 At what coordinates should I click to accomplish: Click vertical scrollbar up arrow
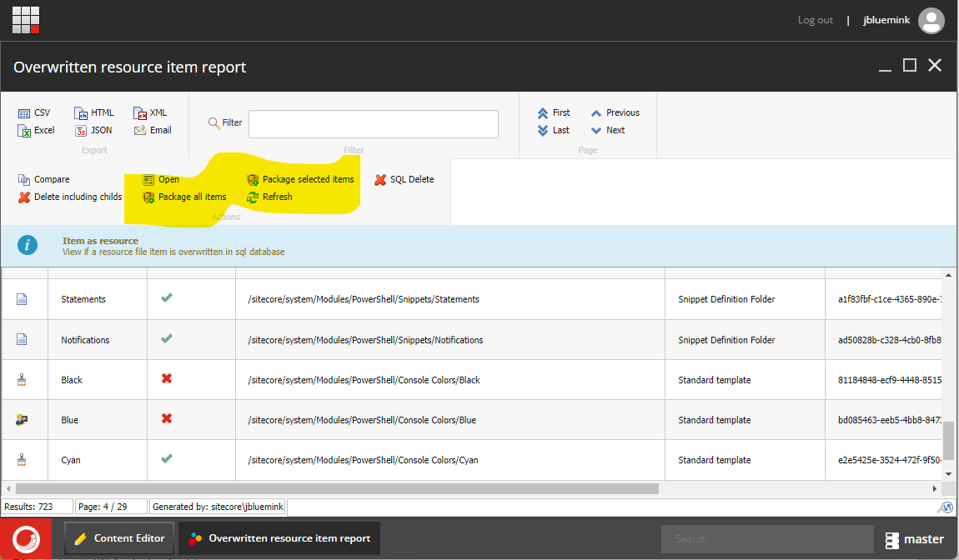click(949, 275)
